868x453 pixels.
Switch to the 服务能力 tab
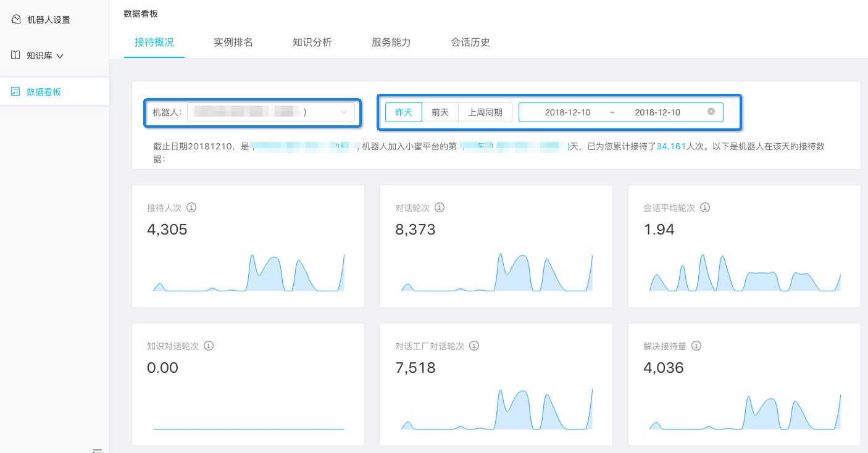click(391, 43)
